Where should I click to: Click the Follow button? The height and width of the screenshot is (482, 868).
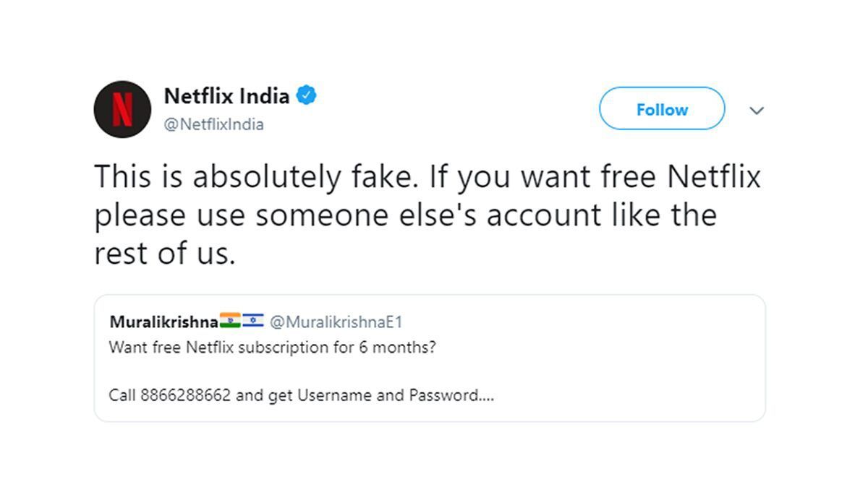point(661,109)
